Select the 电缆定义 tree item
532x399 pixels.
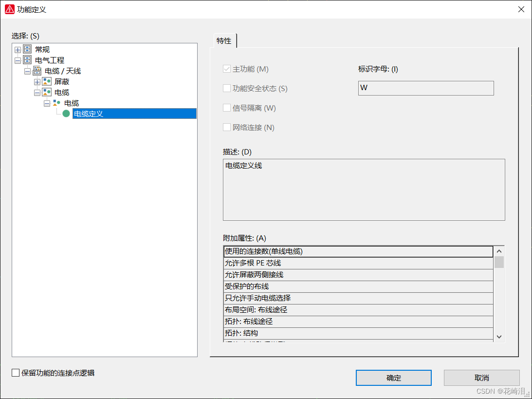[134, 114]
